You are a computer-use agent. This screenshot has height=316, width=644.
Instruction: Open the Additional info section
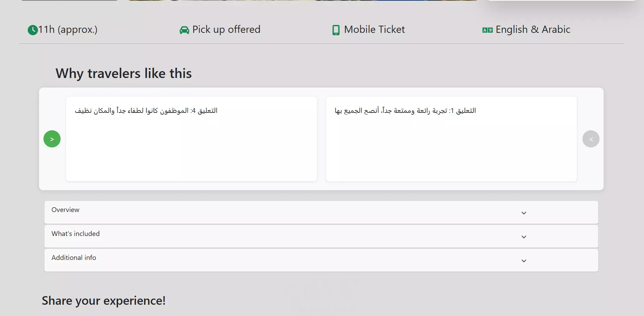point(321,260)
